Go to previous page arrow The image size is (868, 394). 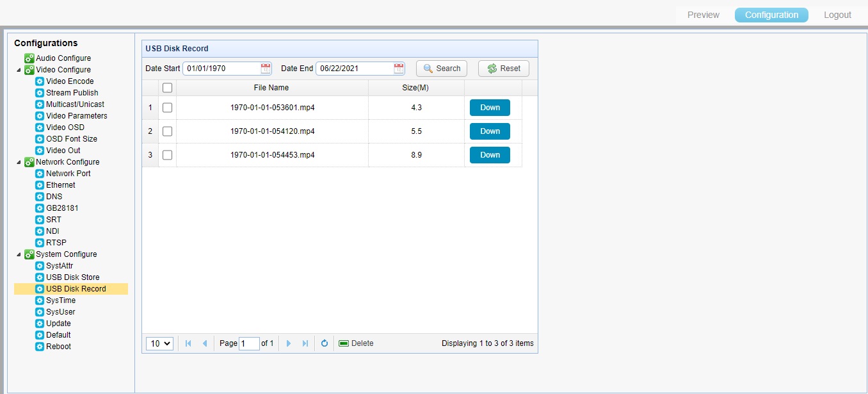click(205, 343)
